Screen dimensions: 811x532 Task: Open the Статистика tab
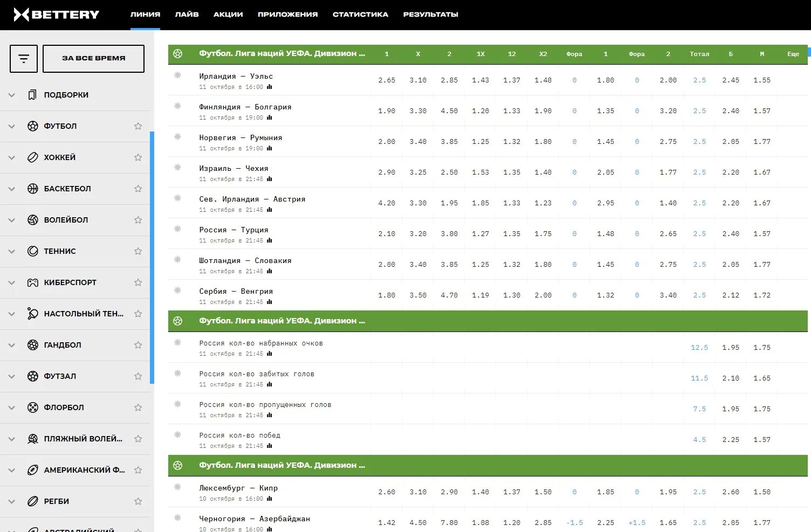pyautogui.click(x=360, y=15)
